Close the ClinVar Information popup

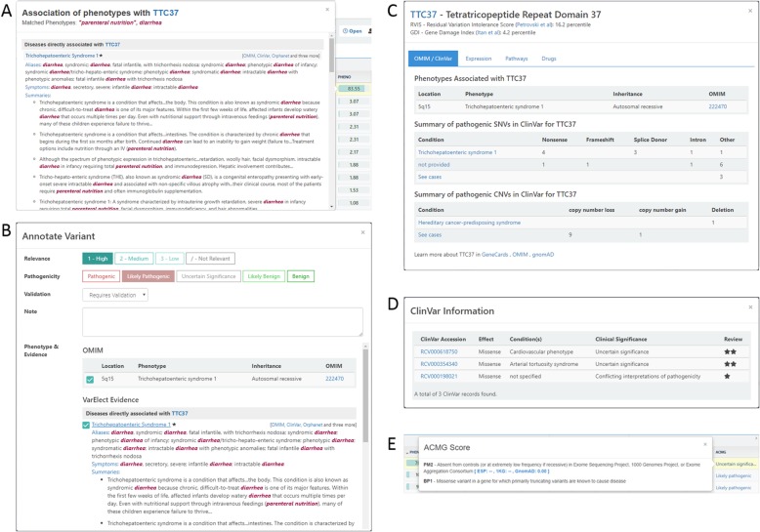[x=749, y=307]
